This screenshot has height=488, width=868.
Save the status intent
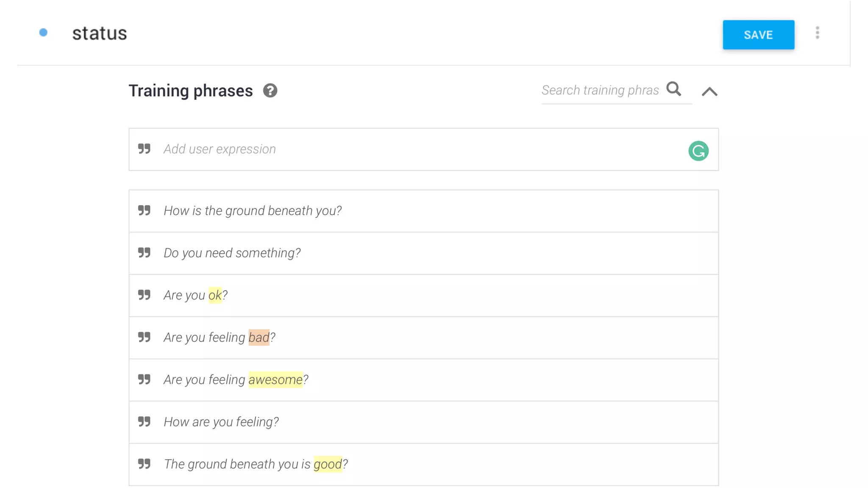click(x=758, y=35)
